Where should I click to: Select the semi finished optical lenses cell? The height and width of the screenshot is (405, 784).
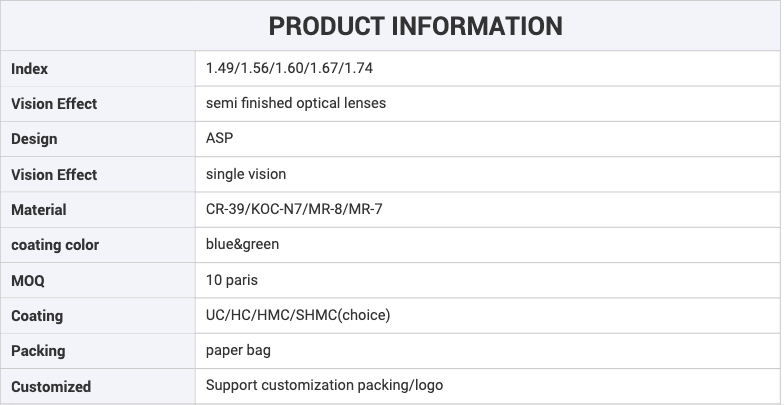(296, 103)
